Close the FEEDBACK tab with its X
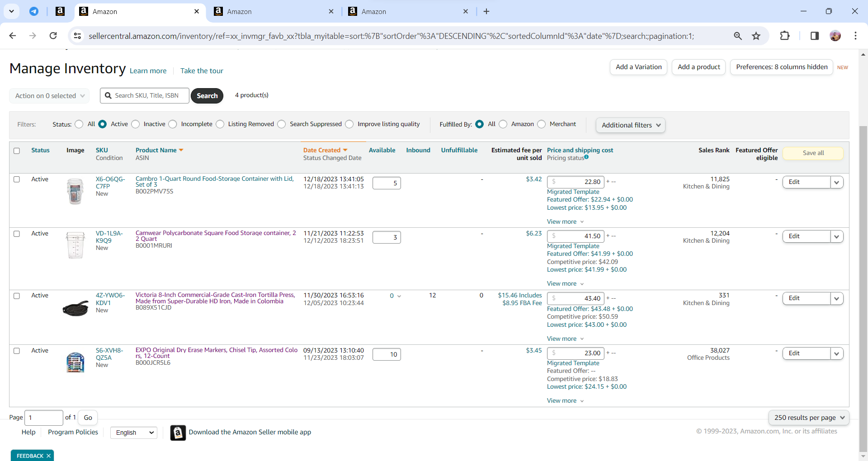868x461 pixels. (x=48, y=456)
